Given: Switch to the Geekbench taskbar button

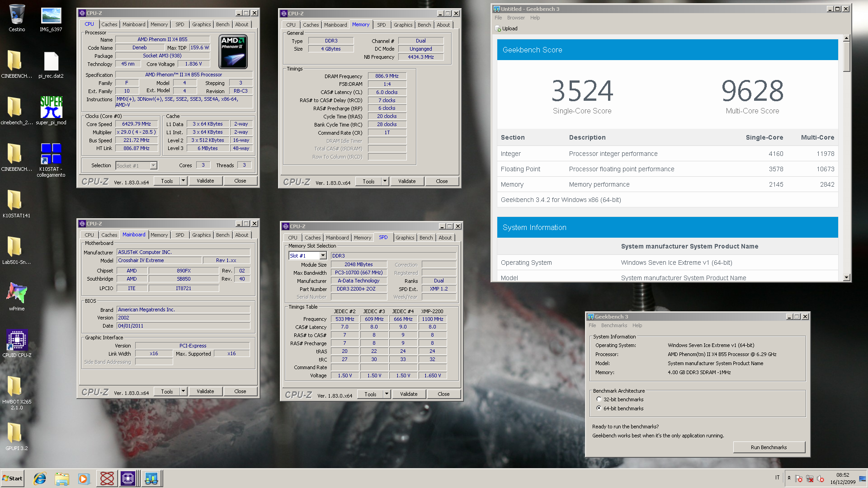Looking at the screenshot, I should 151,479.
